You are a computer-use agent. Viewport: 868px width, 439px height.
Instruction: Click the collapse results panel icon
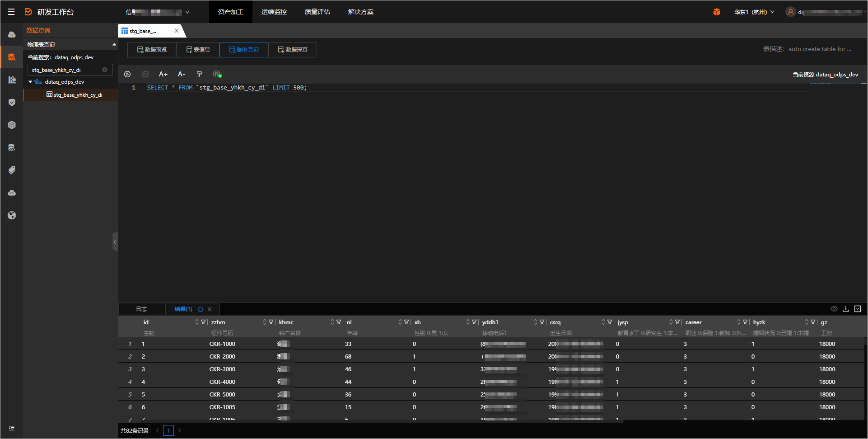[x=858, y=309]
